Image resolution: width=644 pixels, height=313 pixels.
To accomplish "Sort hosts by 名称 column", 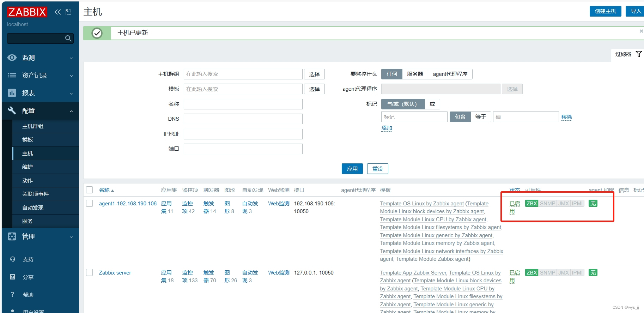I will coord(106,190).
